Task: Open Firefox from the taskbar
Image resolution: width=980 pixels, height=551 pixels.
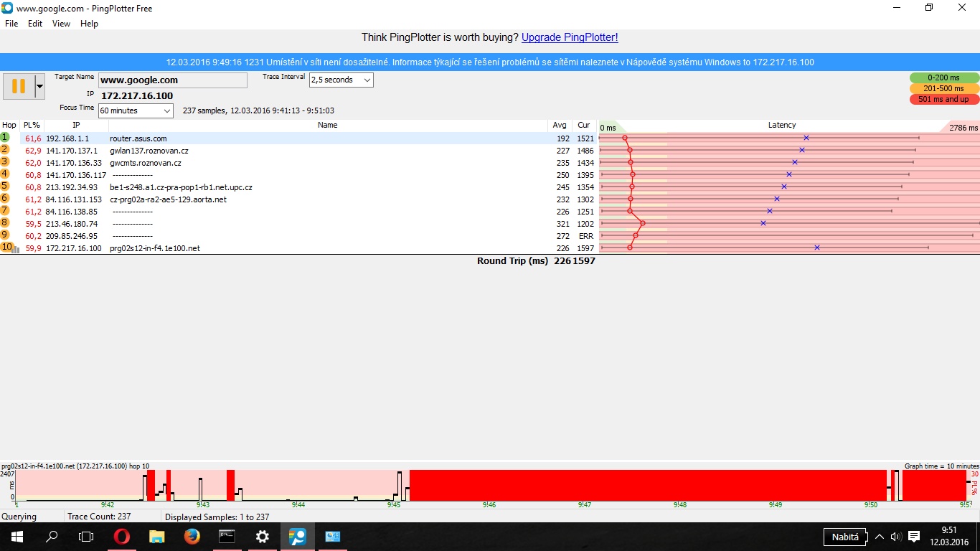Action: [x=192, y=536]
